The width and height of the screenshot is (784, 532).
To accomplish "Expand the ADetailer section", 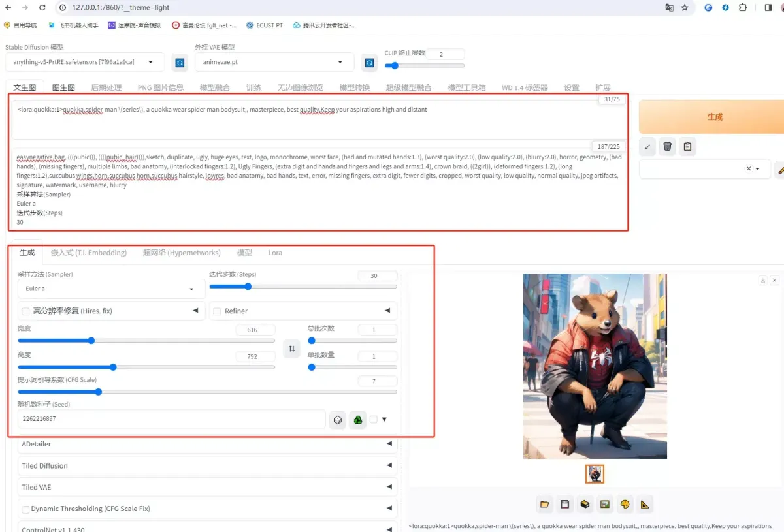I will pyautogui.click(x=207, y=444).
